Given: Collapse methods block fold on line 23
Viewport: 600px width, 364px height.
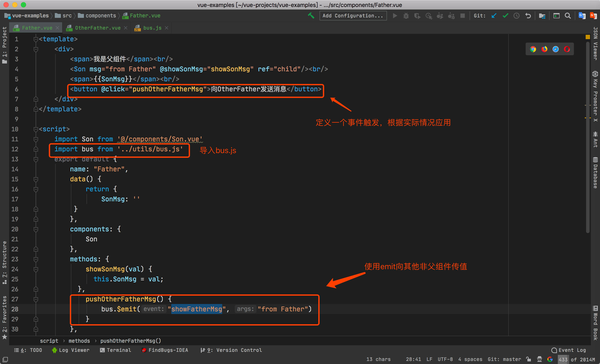Looking at the screenshot, I should (x=36, y=259).
